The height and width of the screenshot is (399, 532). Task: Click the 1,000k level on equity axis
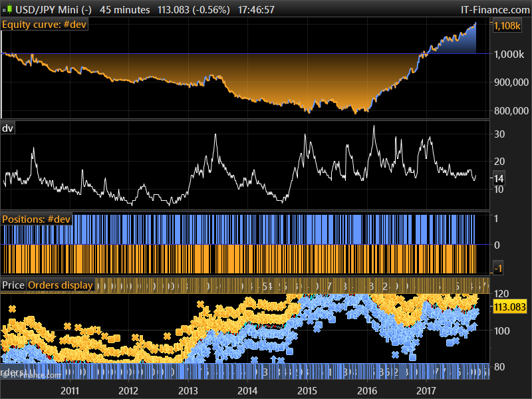[509, 54]
